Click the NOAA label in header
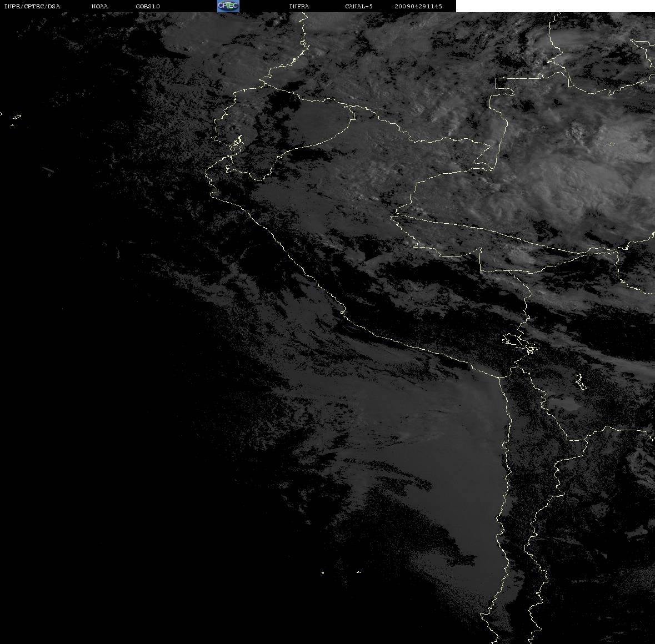This screenshot has width=655, height=644. click(x=99, y=6)
